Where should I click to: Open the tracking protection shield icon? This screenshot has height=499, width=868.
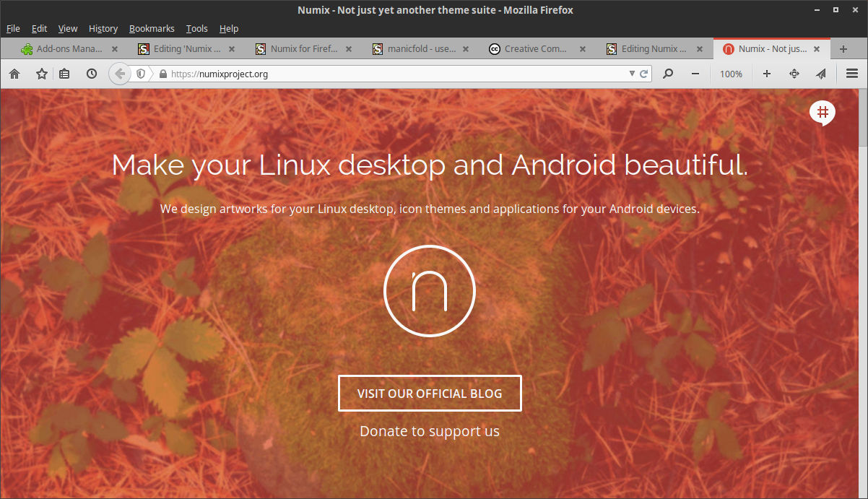142,74
